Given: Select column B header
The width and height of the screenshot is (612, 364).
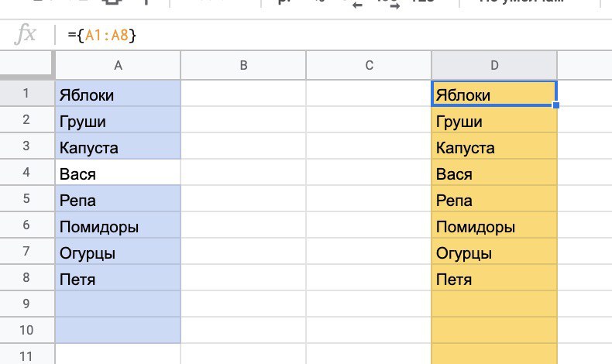Looking at the screenshot, I should pos(243,66).
